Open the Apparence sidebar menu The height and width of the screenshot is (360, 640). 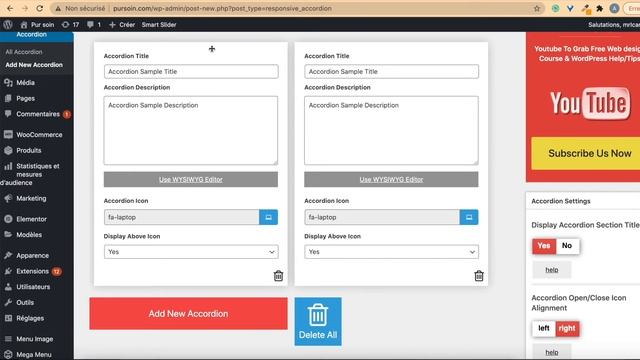(32, 256)
